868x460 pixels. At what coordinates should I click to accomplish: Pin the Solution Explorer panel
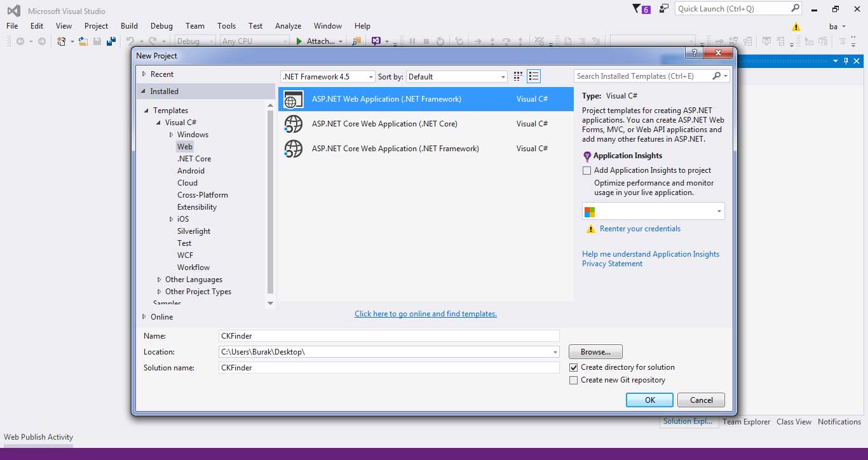846,61
